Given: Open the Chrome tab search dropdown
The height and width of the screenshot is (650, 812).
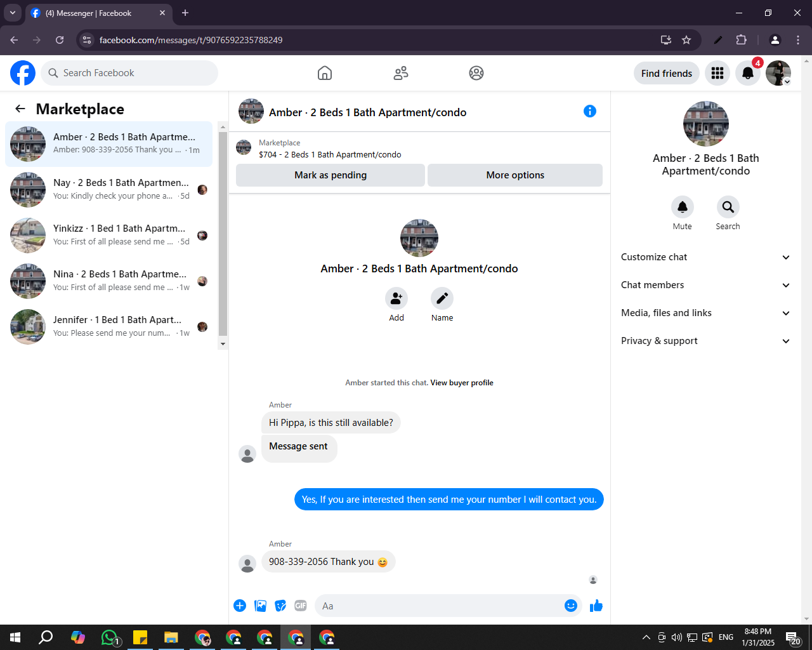Looking at the screenshot, I should point(12,13).
